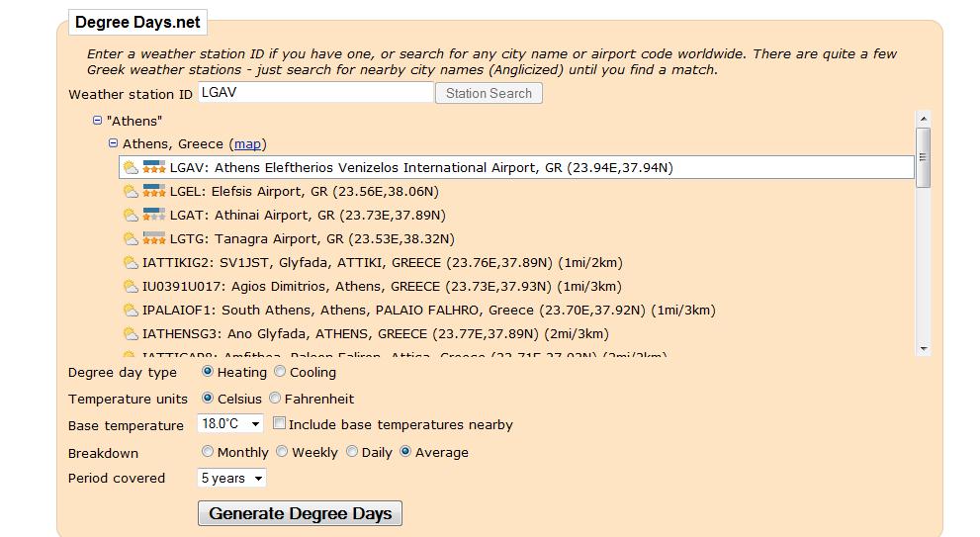Select Heating degree day type
The image size is (980, 537).
(208, 371)
